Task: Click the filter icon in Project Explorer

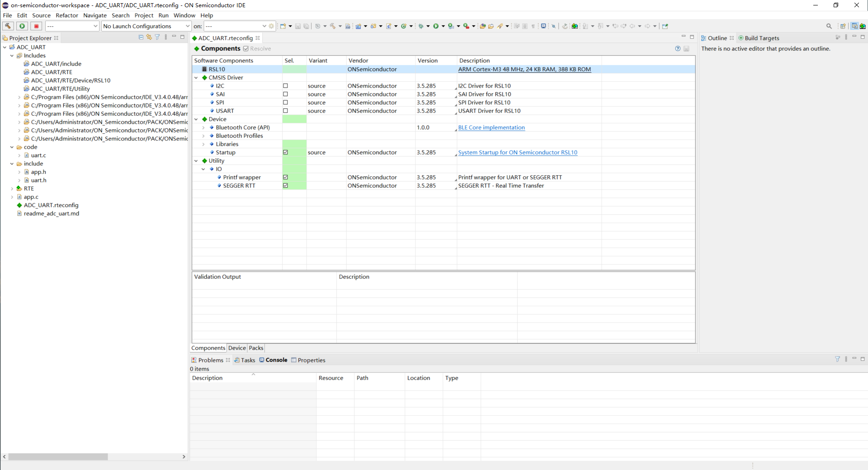Action: point(157,37)
